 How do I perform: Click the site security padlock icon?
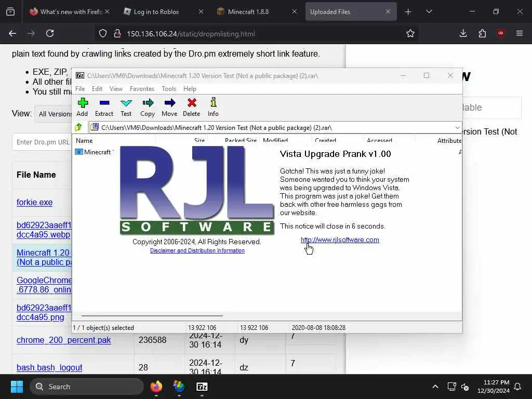coord(117,33)
